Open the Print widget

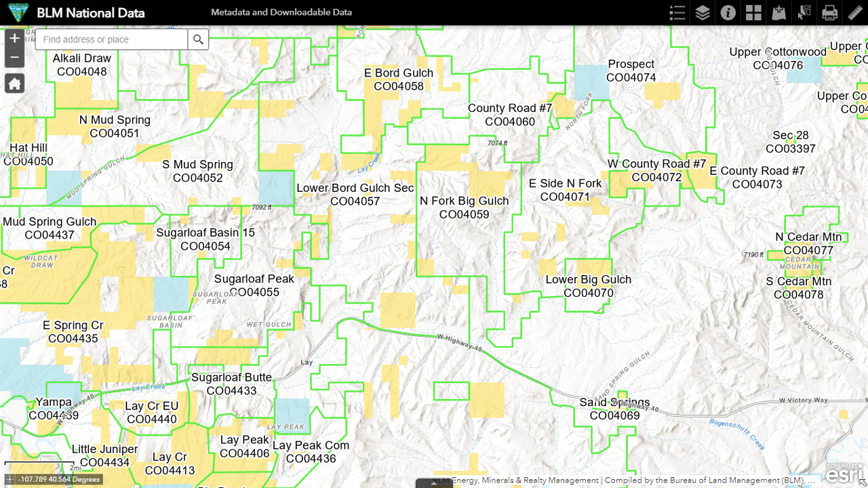click(829, 13)
